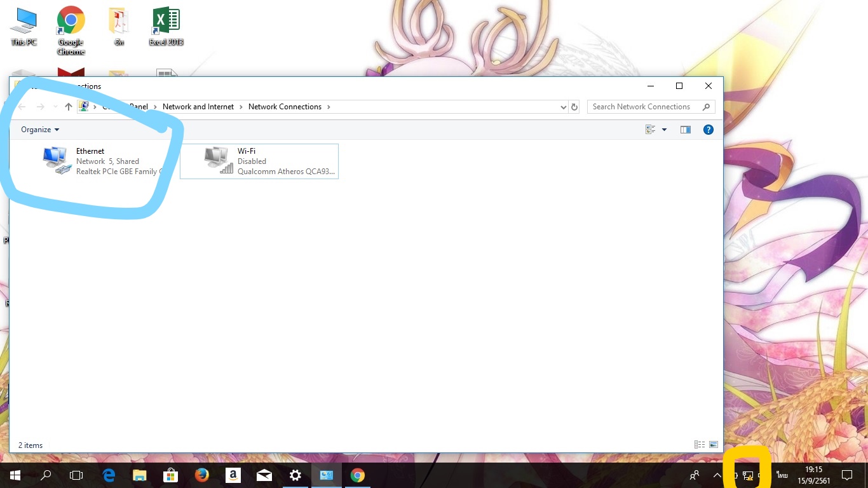This screenshot has width=868, height=488.
Task: Click the Network Connections breadcrumb
Action: pyautogui.click(x=285, y=107)
